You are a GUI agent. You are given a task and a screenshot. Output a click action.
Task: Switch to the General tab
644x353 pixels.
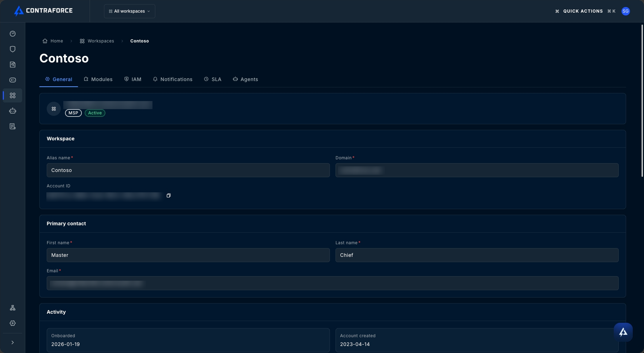(59, 79)
